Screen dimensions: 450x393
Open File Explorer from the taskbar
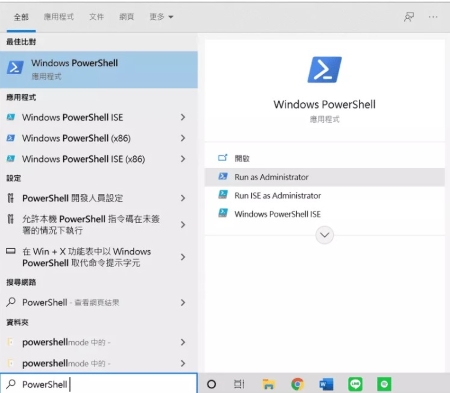point(268,384)
